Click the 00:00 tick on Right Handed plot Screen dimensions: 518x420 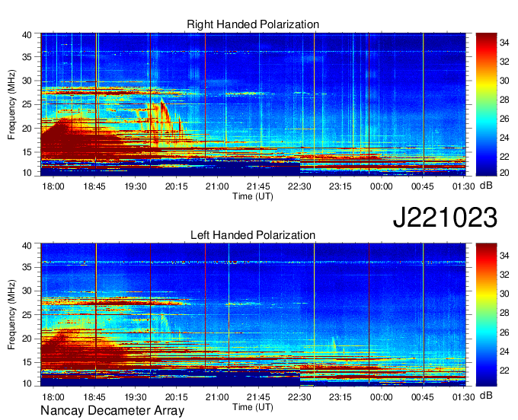click(x=381, y=186)
